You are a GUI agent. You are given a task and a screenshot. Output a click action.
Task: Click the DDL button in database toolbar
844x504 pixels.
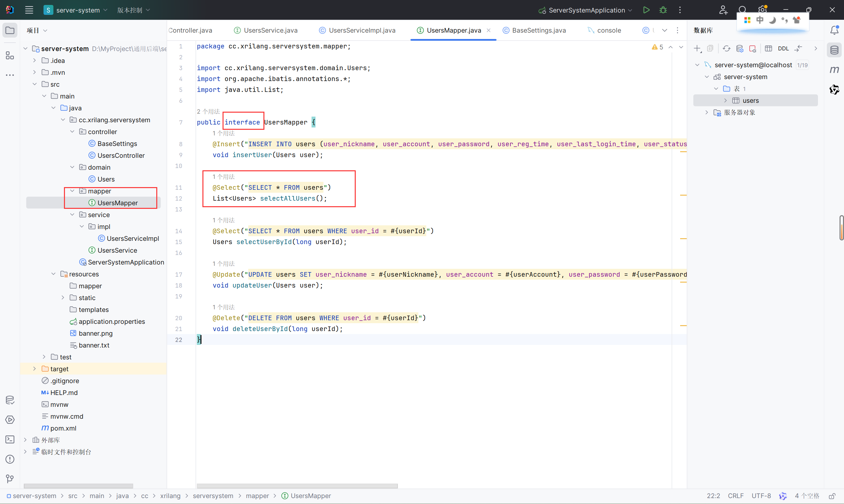[x=783, y=48]
